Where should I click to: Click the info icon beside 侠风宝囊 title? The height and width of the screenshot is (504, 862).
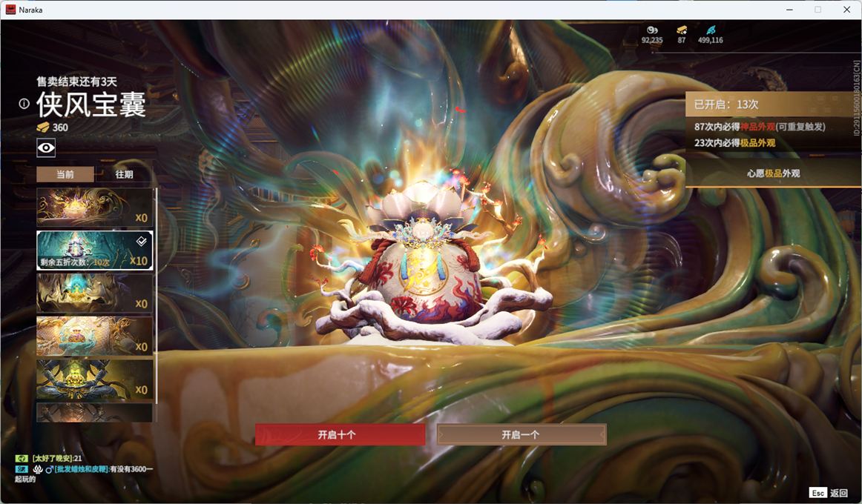click(24, 103)
